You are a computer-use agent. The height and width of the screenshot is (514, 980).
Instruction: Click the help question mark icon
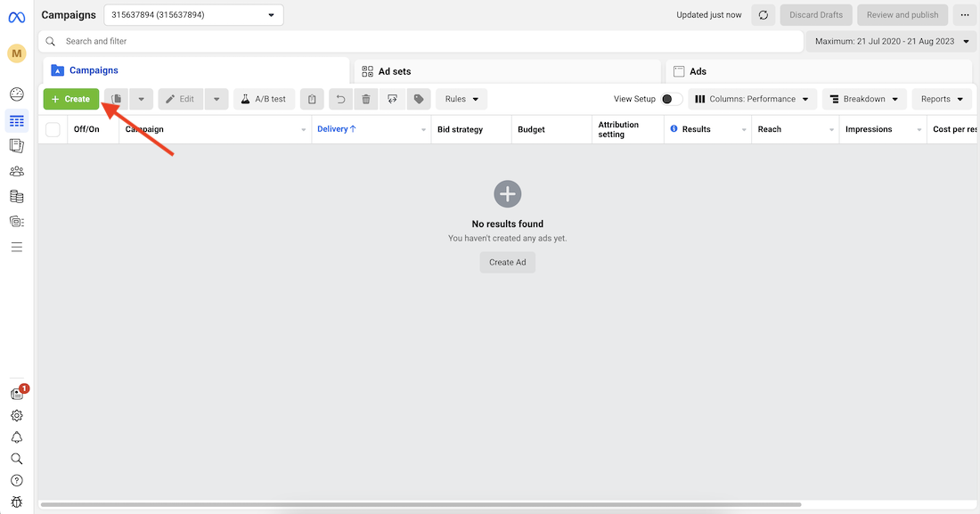16,481
